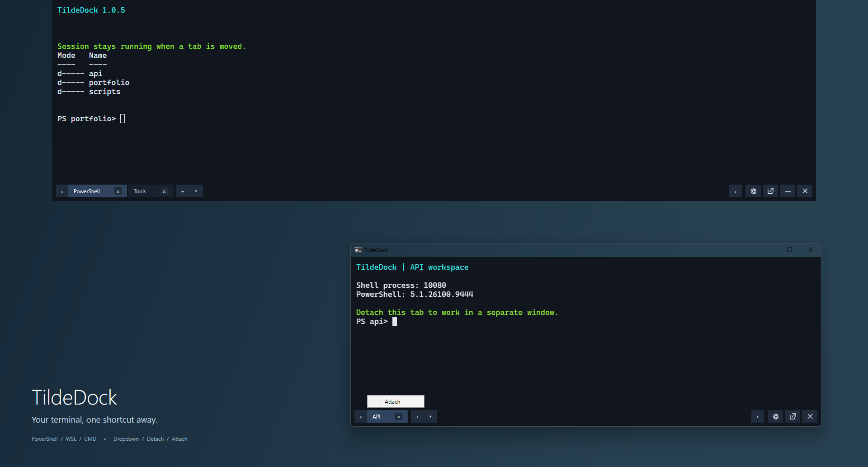Click 'Shell process: 10080' line
The image size is (868, 467).
tap(401, 286)
